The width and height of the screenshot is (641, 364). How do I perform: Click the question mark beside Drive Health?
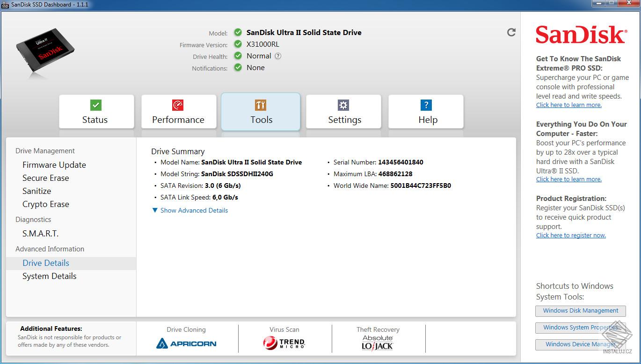277,56
